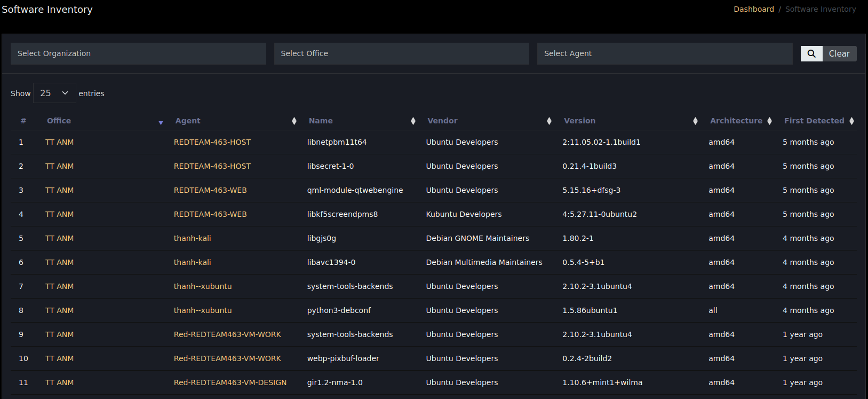Screen dimensions: 868x399
Task: Sort by Vendor using sort arrows
Action: pos(549,121)
